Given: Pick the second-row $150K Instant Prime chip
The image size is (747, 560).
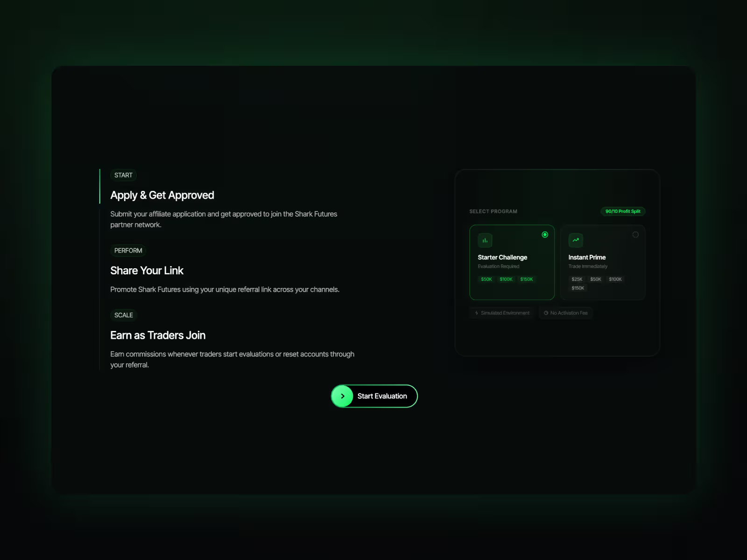Looking at the screenshot, I should pos(578,288).
